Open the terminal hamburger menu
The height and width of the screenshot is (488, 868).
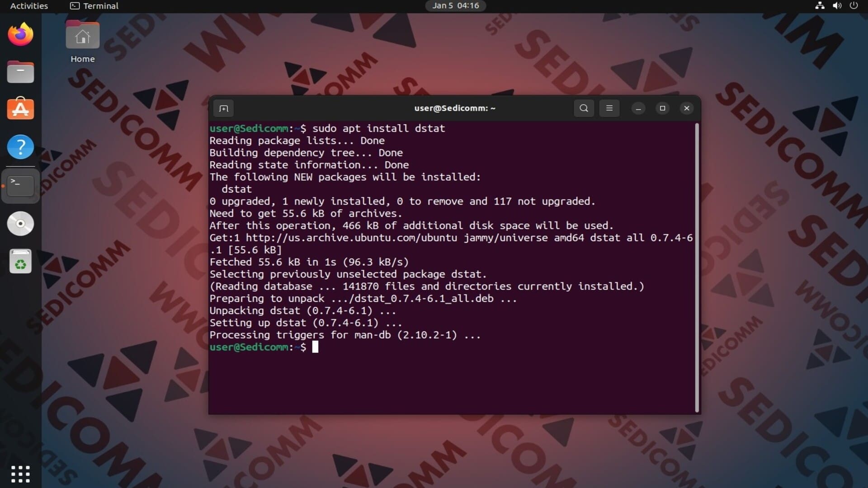pos(609,108)
